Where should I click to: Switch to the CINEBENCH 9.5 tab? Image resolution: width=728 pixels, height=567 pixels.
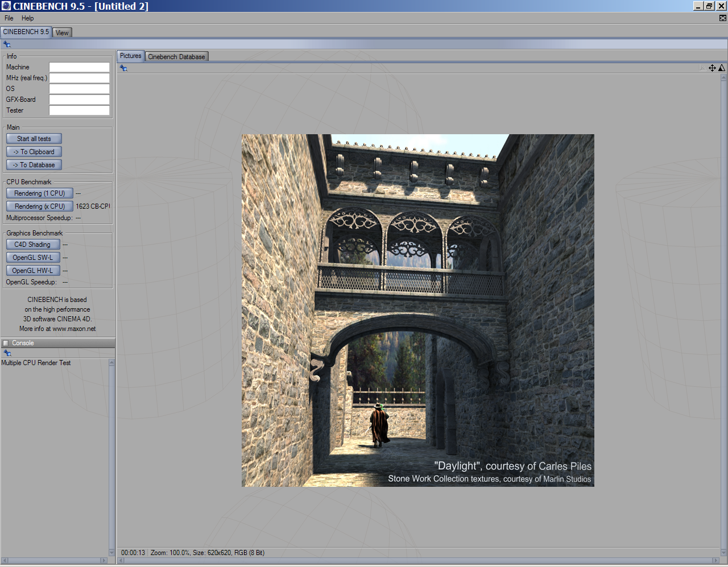pos(26,32)
